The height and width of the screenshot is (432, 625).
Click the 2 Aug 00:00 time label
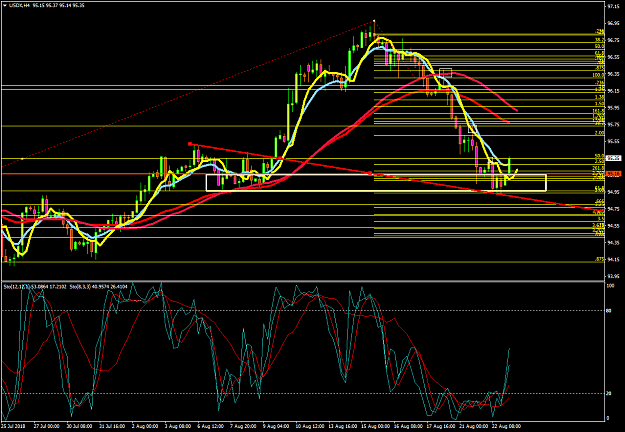click(143, 426)
